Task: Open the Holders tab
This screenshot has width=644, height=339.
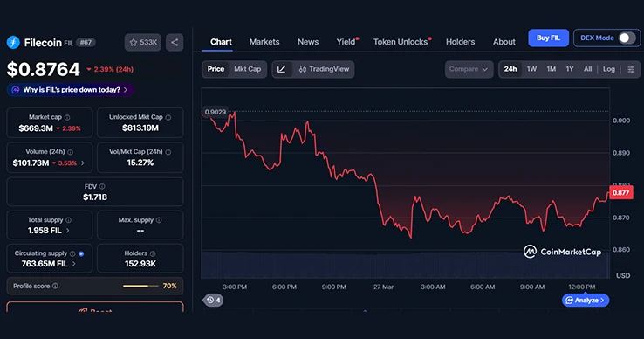Action: (x=461, y=42)
